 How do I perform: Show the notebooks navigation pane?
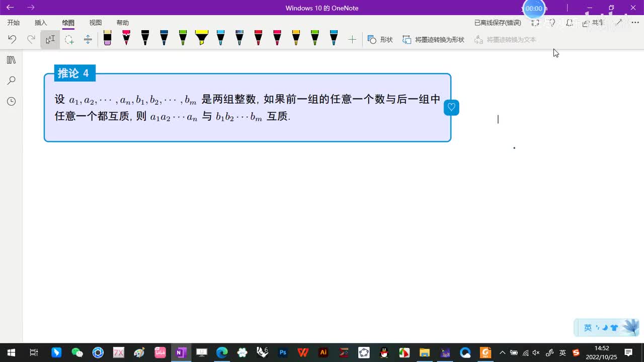pyautogui.click(x=11, y=60)
